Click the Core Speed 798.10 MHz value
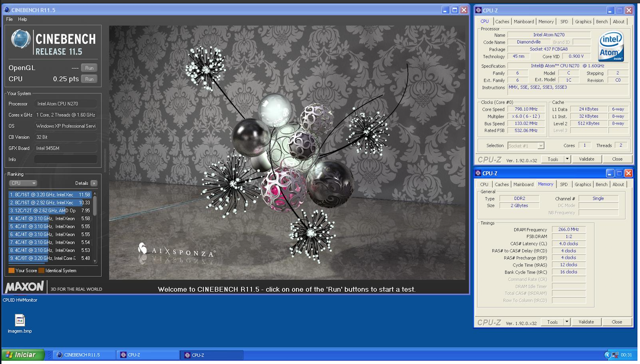The image size is (640, 364). tap(526, 109)
